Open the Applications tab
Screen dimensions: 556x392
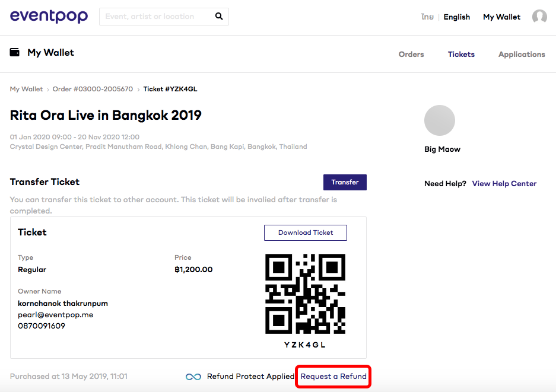[522, 54]
